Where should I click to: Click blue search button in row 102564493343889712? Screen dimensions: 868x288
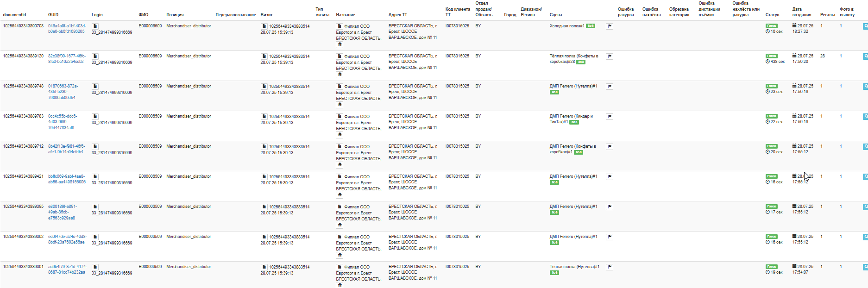(x=865, y=147)
